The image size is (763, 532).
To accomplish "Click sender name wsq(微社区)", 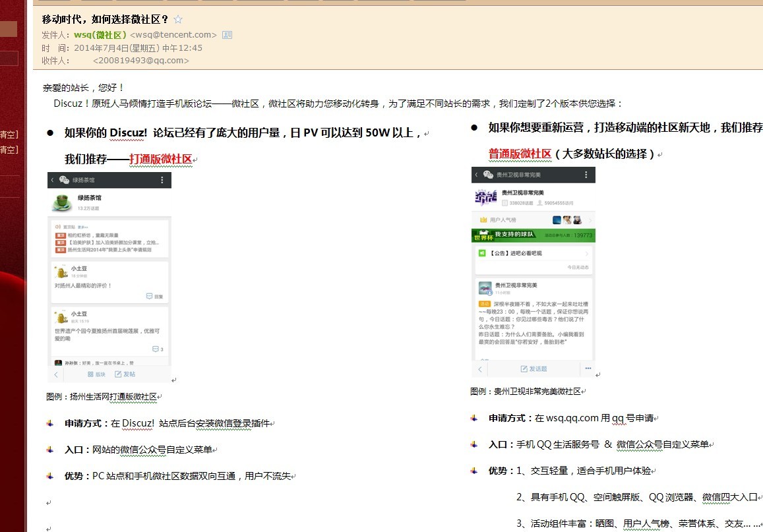I will tap(100, 35).
